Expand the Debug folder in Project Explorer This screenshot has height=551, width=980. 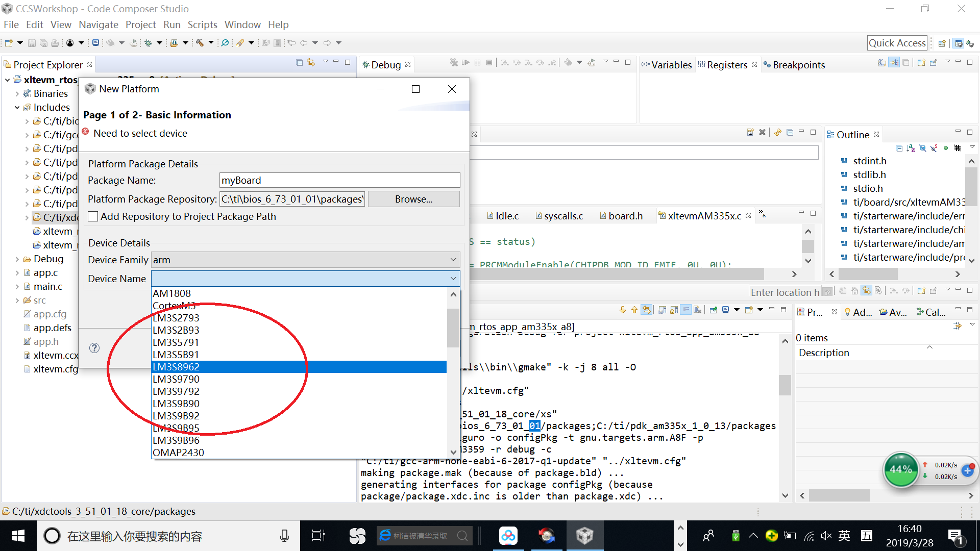click(17, 259)
